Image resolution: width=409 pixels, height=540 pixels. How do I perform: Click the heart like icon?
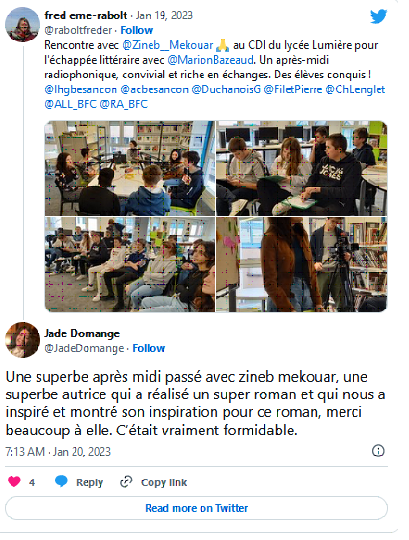click(14, 481)
